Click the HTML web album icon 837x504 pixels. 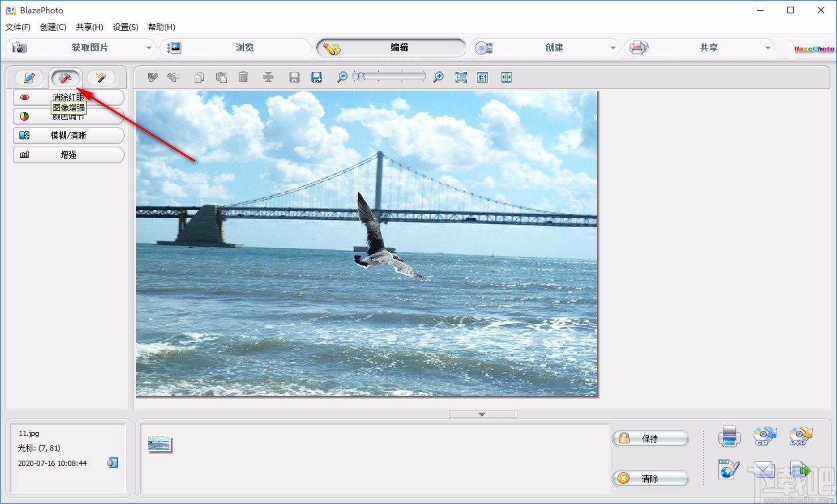(729, 470)
